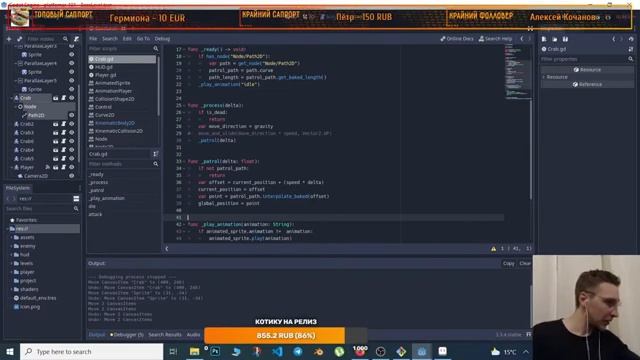This screenshot has height=360, width=640.
Task: Open the script attached to Crab node
Action: (64, 98)
